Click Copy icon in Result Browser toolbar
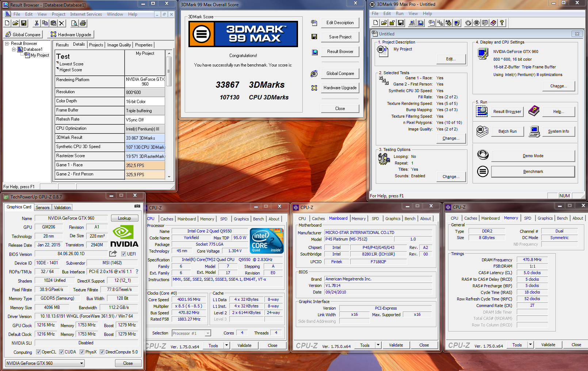The height and width of the screenshot is (371, 588). (45, 23)
